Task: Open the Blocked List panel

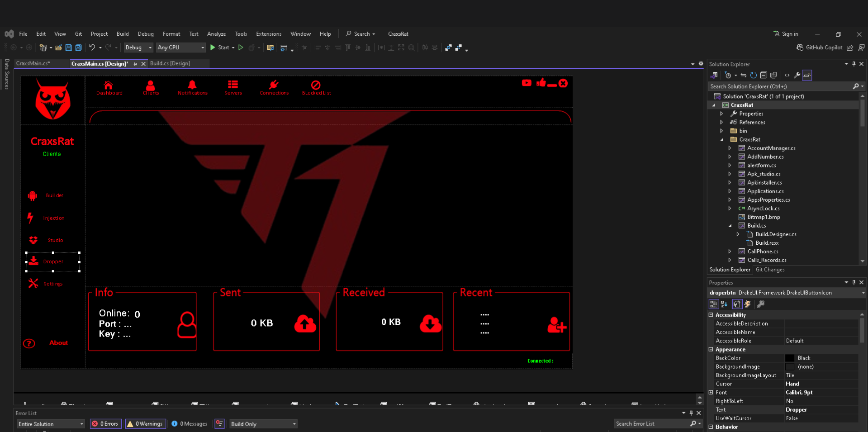Action: [x=316, y=87]
